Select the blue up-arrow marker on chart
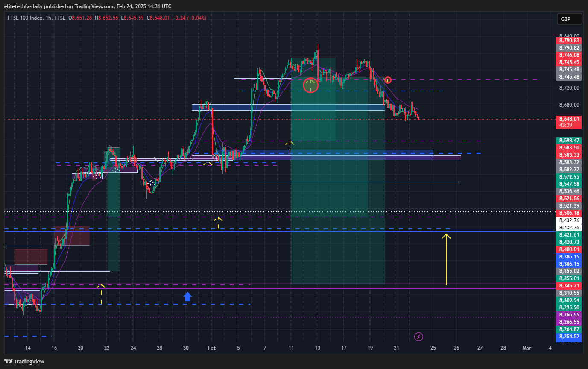This screenshot has height=369, width=588. [x=187, y=297]
